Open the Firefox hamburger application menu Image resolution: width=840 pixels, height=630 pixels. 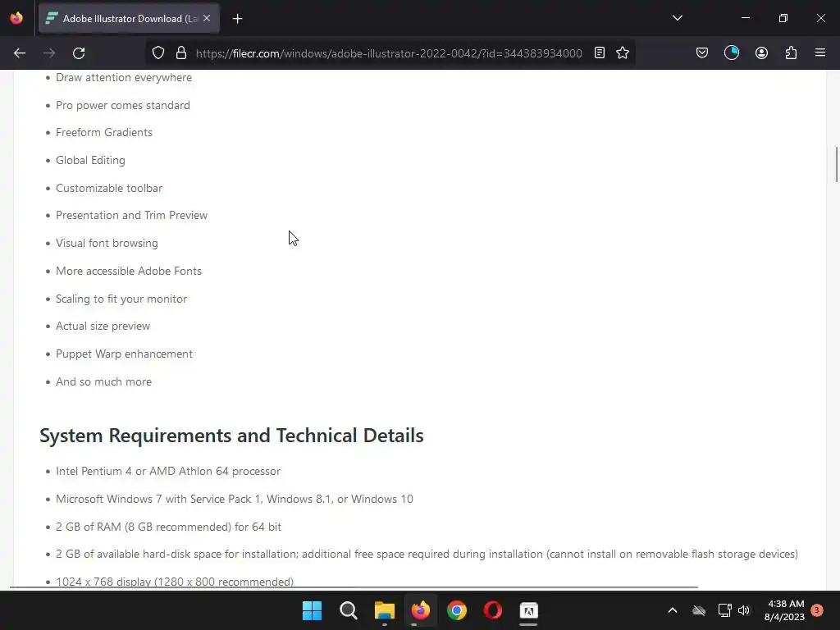(x=820, y=53)
